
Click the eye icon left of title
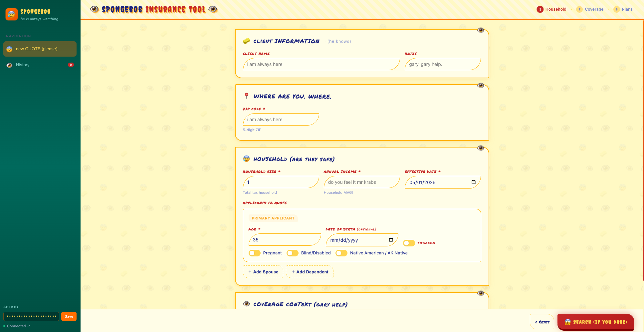(x=95, y=9)
